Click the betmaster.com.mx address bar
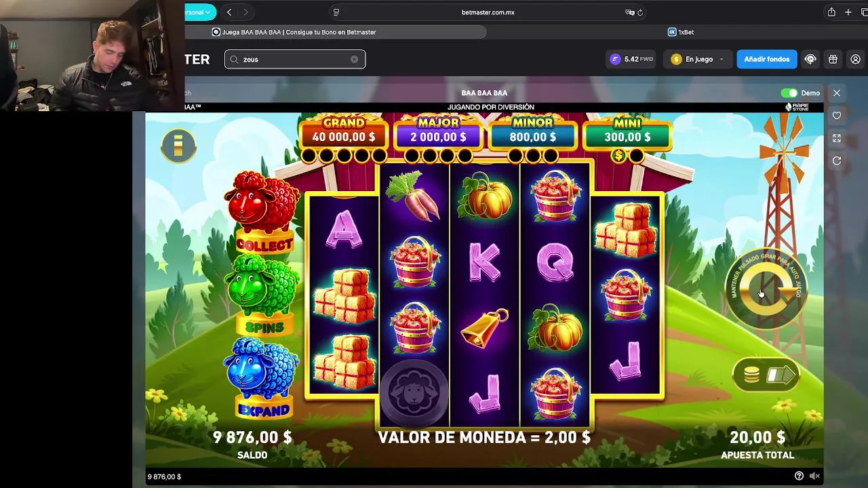 pos(488,12)
